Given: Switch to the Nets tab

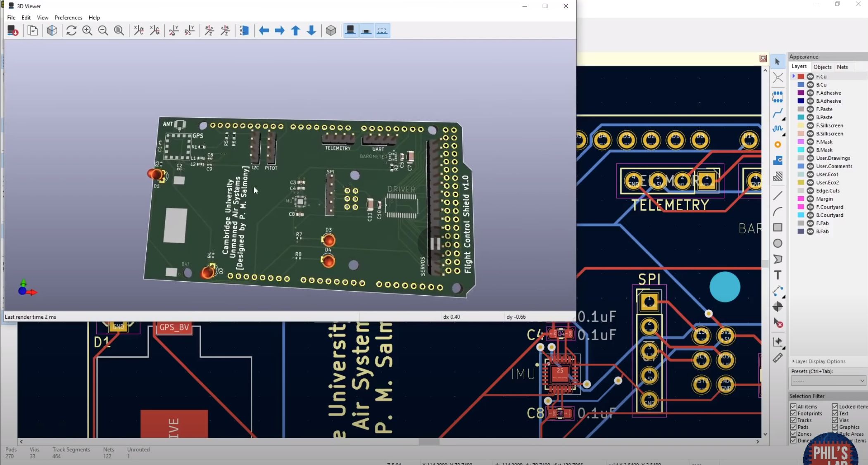Looking at the screenshot, I should (x=842, y=67).
